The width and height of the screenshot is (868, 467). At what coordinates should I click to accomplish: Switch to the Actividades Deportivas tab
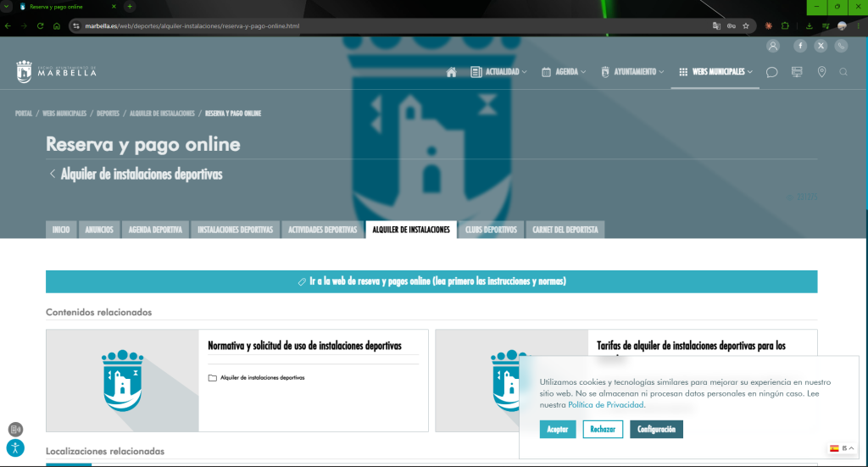(322, 230)
